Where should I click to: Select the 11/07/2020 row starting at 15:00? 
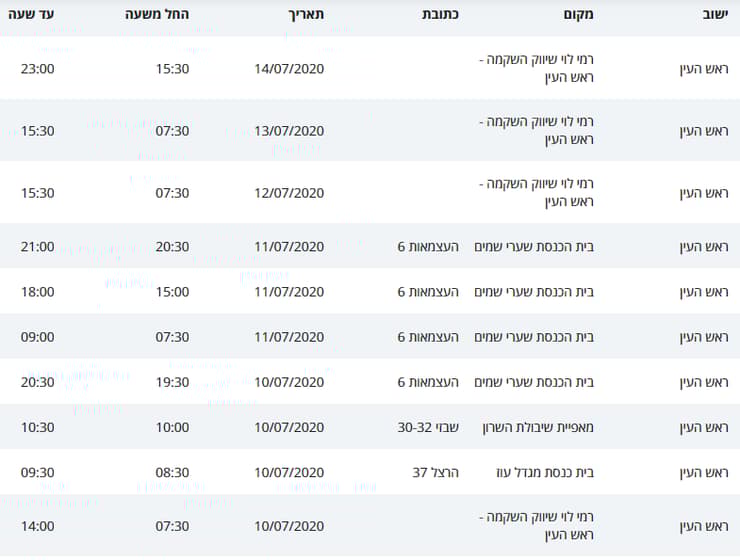(370, 291)
